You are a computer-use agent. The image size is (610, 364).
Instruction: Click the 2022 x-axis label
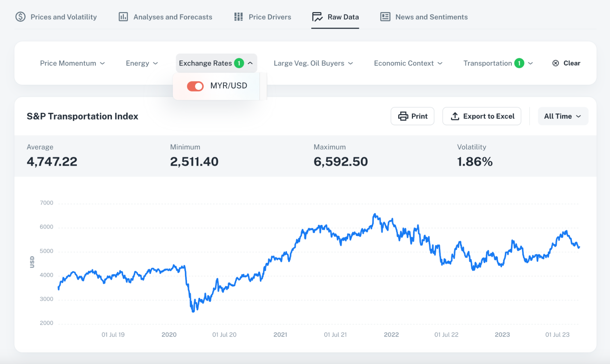(391, 335)
